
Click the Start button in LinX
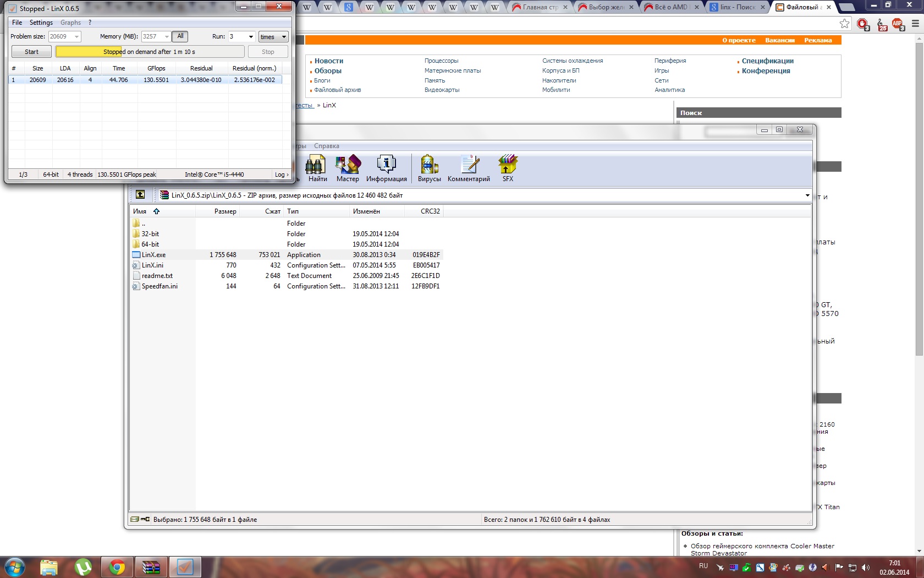point(32,52)
